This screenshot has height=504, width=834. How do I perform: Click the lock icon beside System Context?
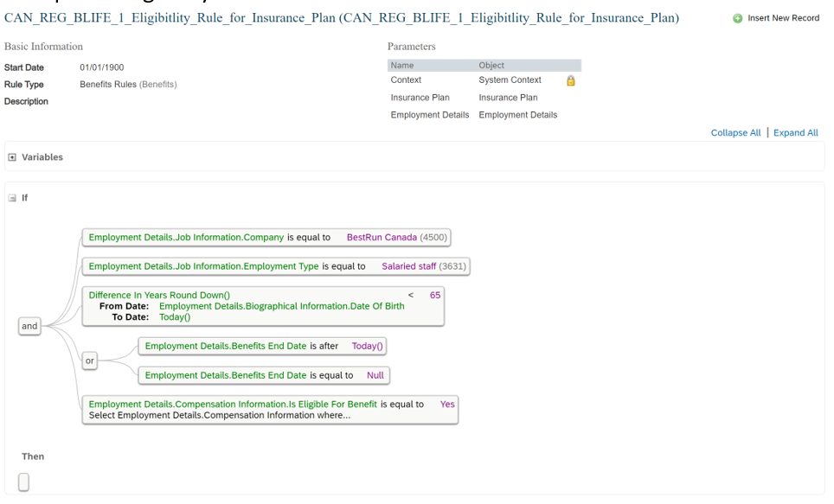pos(571,80)
